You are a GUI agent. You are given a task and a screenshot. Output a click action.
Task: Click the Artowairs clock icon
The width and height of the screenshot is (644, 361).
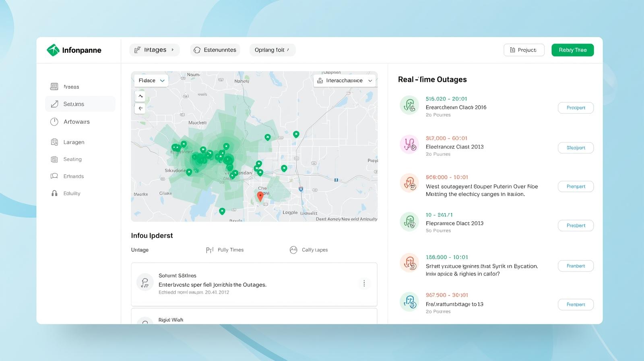point(54,122)
